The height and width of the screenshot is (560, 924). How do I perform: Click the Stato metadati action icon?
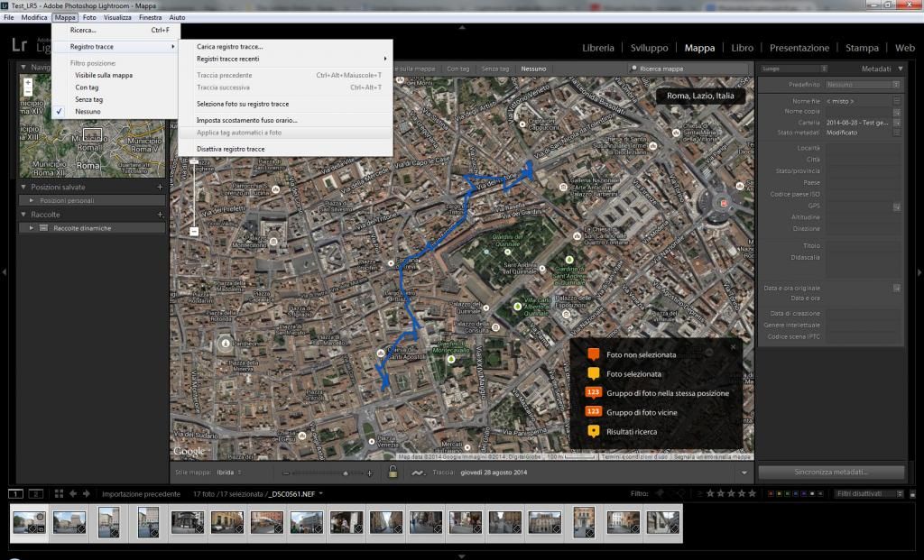tap(896, 133)
